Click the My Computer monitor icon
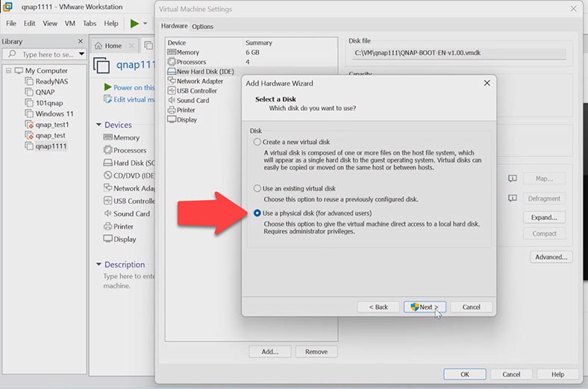 (19, 70)
